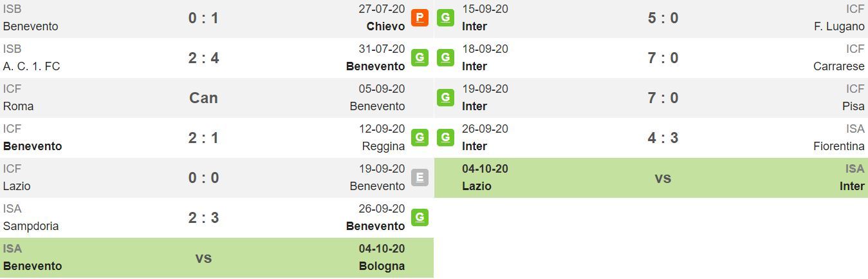Viewport: 868px width, 279px height.
Task: Click the gray E icon for Lazio draw
Action: point(420,177)
